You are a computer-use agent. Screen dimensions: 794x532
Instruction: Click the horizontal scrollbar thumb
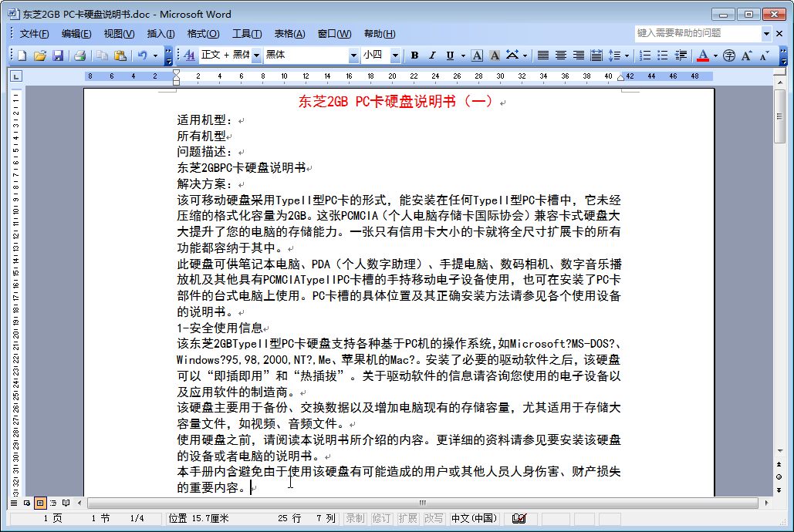click(x=422, y=503)
